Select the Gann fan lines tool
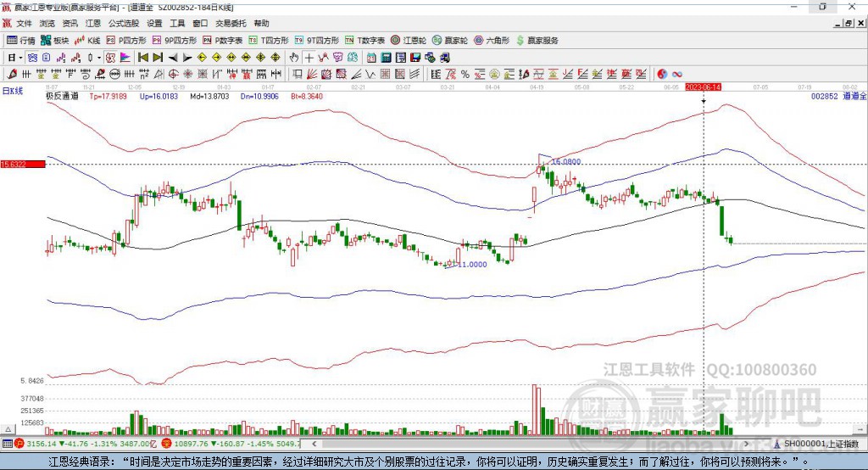Screen dimensions: 868x470 [311, 74]
